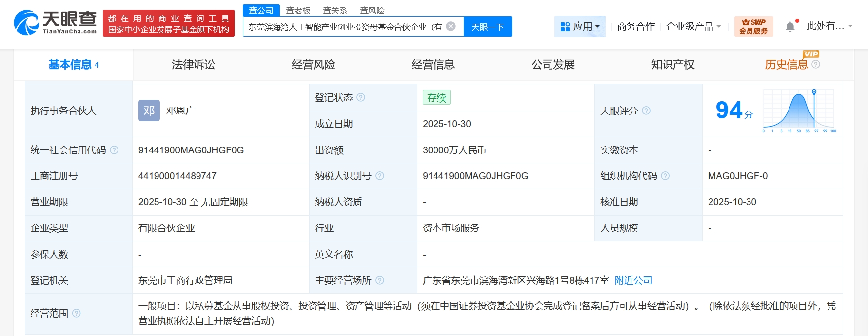This screenshot has width=868, height=336.
Task: Open the user account dropdown
Action: [x=829, y=26]
